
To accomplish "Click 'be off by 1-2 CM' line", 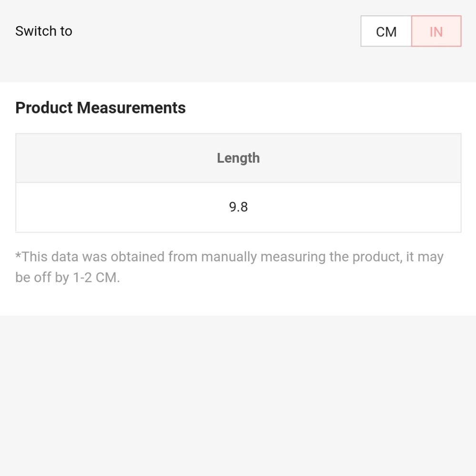I will (x=68, y=277).
